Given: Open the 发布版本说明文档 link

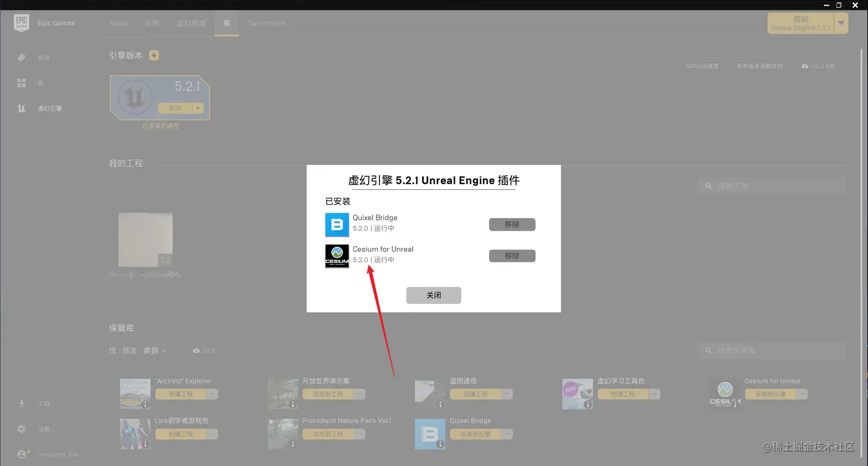Looking at the screenshot, I should (759, 67).
